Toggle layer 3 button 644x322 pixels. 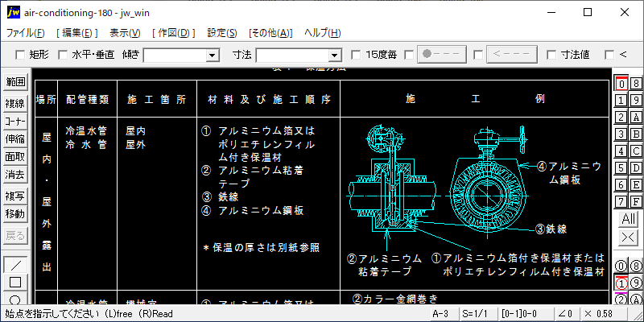click(621, 134)
